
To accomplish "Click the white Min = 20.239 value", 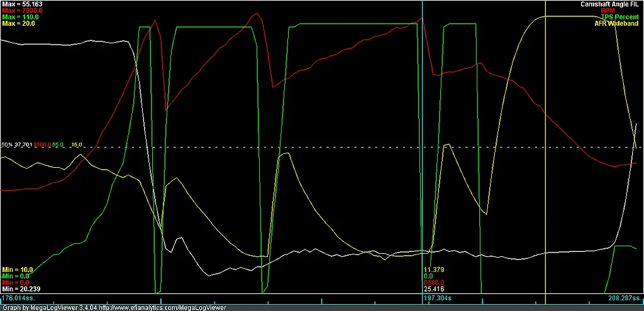I will click(x=21, y=289).
